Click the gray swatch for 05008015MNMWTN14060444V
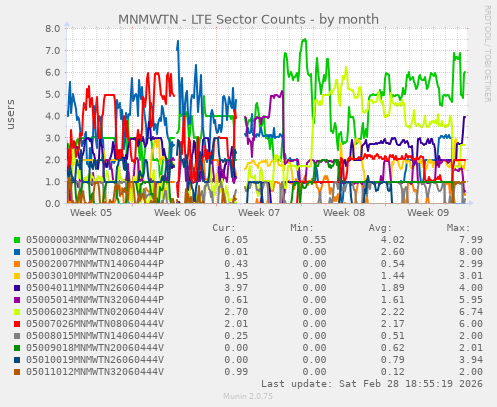This screenshot has height=407, width=497. (17, 336)
